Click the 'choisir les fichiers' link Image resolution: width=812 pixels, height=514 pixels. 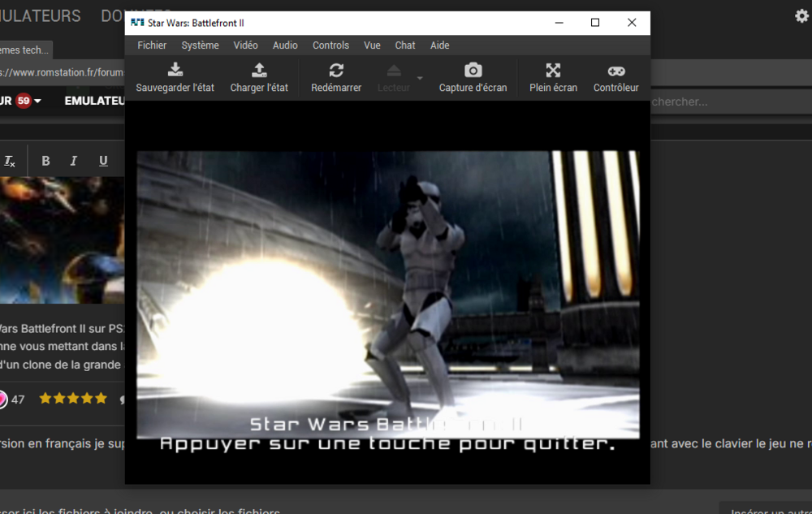tap(228, 511)
